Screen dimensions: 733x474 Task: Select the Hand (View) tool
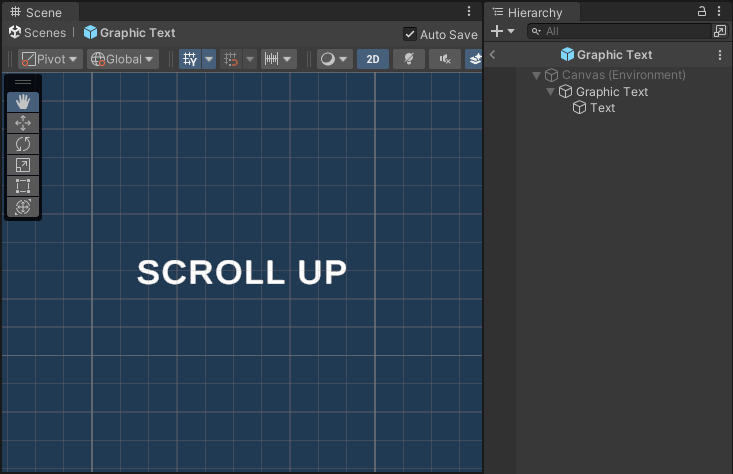pos(23,101)
